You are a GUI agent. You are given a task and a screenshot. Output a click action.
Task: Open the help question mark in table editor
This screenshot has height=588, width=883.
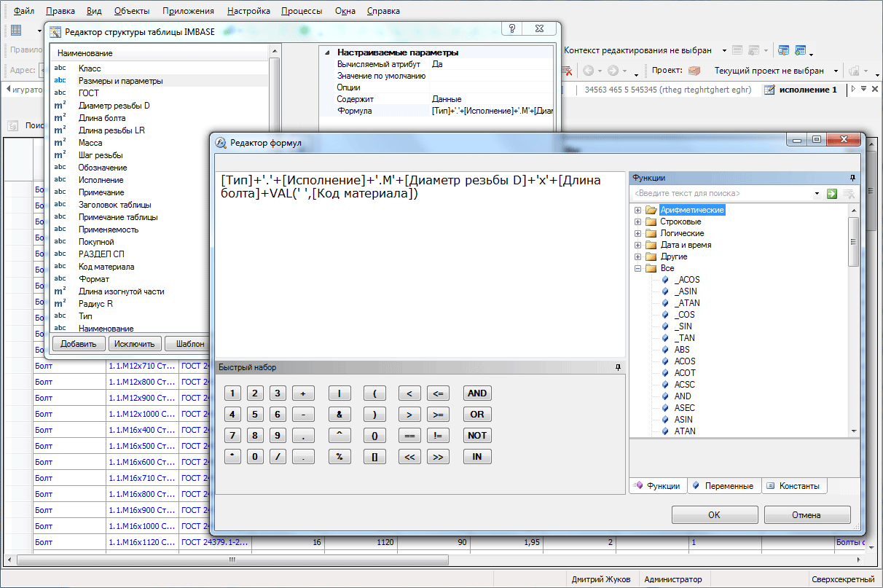tap(512, 29)
